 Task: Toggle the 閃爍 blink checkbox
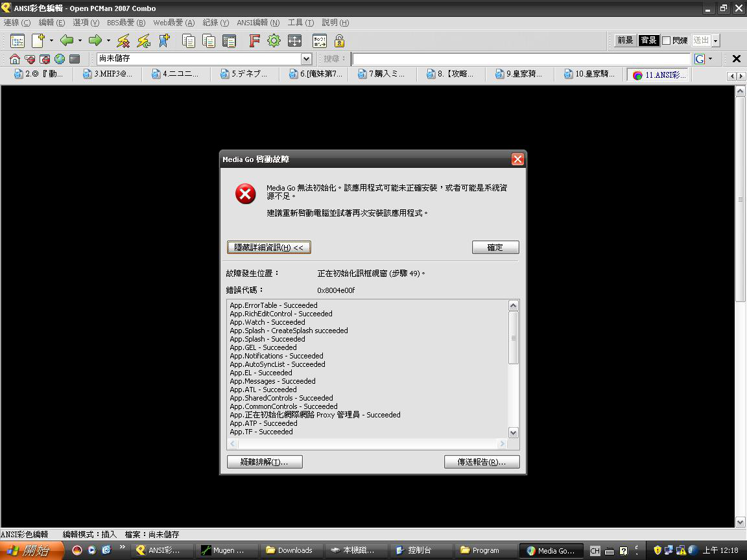coord(666,40)
